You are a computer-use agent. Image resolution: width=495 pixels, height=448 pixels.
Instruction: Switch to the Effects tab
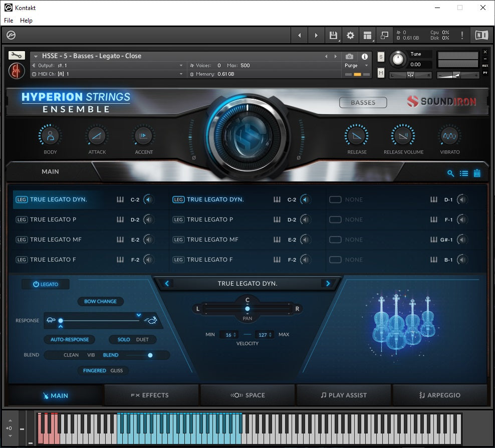click(x=152, y=395)
